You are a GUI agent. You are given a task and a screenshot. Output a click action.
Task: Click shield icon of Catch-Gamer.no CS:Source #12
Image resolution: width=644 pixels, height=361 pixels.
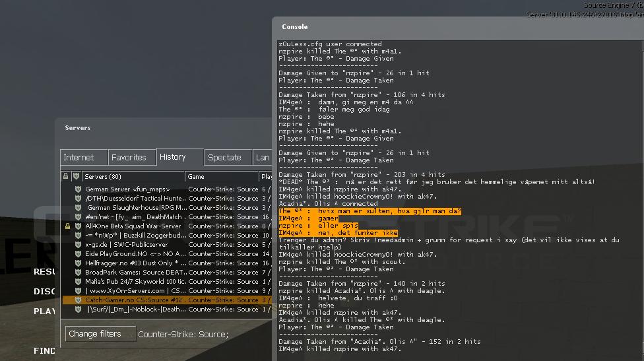pos(78,300)
